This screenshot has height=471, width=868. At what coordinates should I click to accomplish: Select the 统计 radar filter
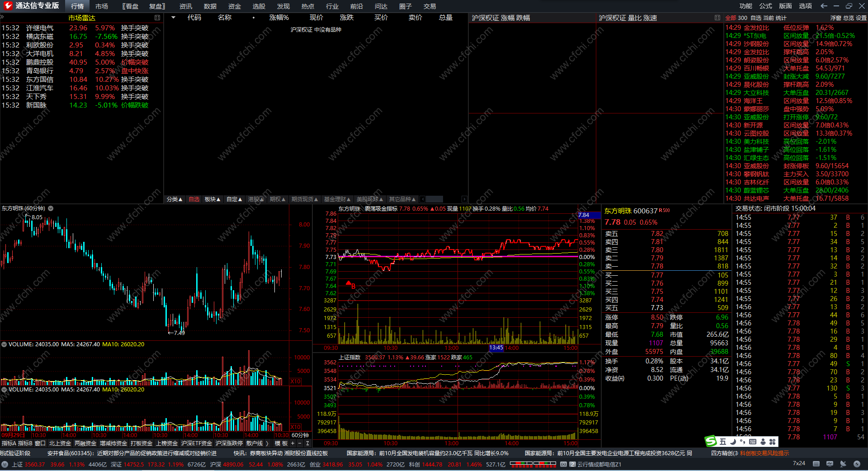pos(781,18)
